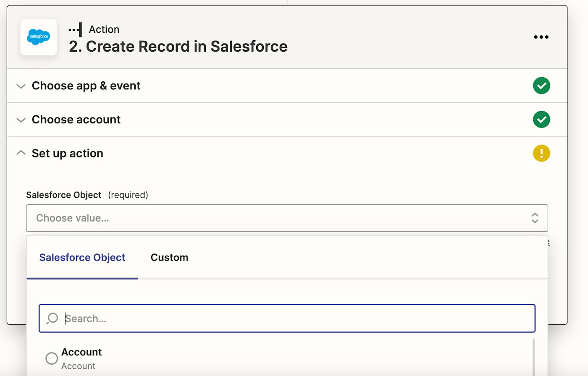Click the magnifying glass search icon
The width and height of the screenshot is (588, 376).
coord(52,319)
